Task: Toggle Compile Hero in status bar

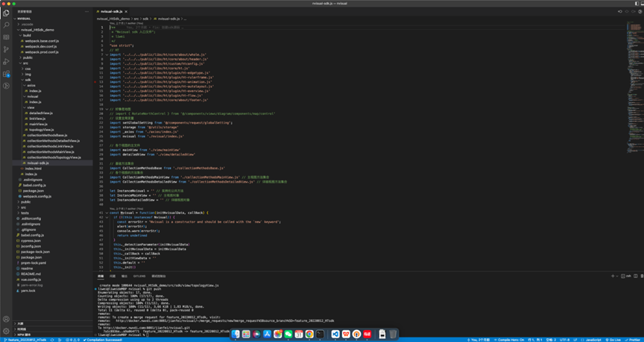Action: point(511,340)
